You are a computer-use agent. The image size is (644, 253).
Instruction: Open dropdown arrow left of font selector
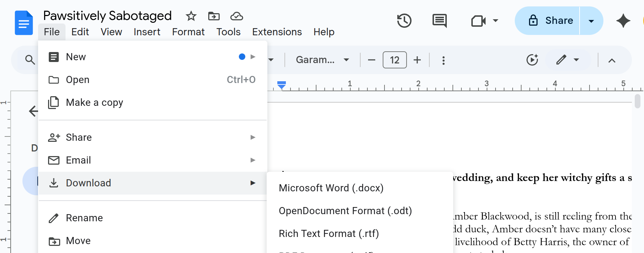(271, 60)
